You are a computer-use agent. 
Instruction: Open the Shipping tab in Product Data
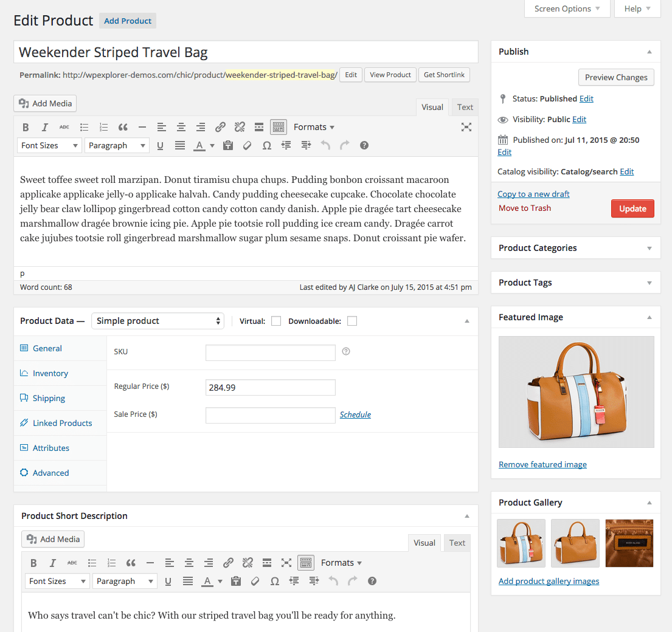(x=48, y=398)
